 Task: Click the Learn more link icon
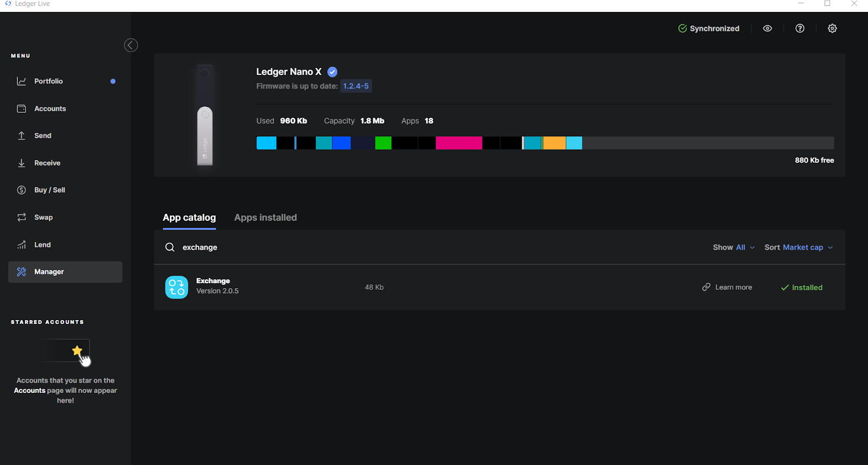click(x=706, y=287)
